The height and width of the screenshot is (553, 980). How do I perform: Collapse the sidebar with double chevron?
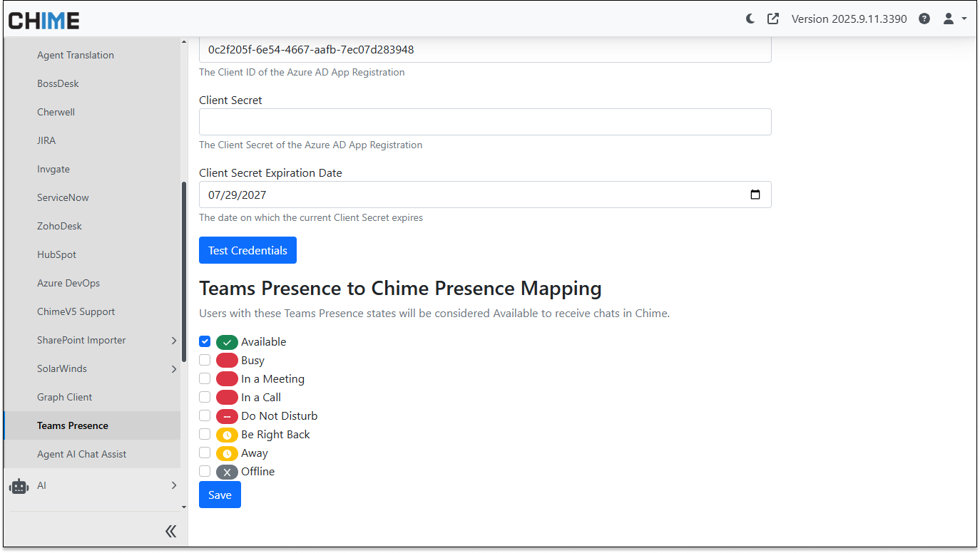click(x=170, y=531)
